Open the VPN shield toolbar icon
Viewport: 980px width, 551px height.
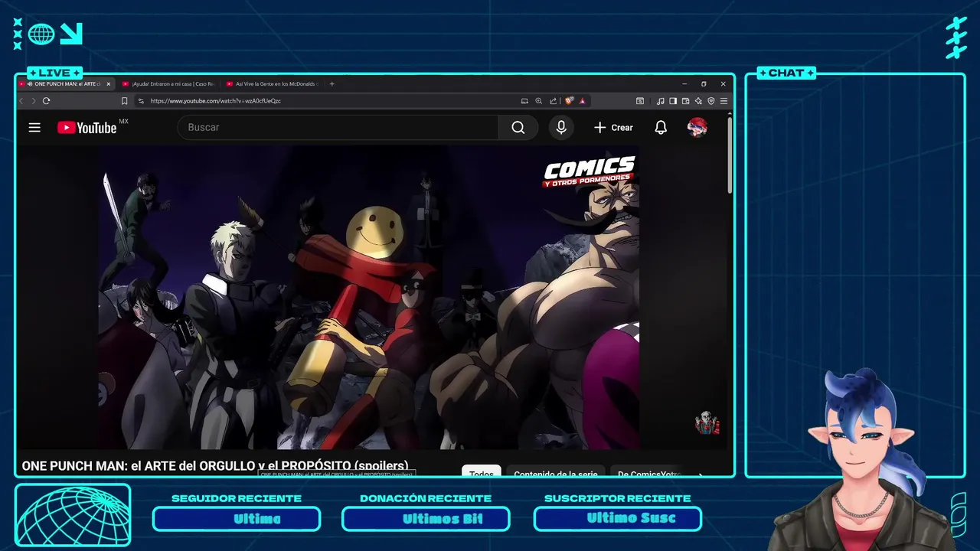point(710,101)
